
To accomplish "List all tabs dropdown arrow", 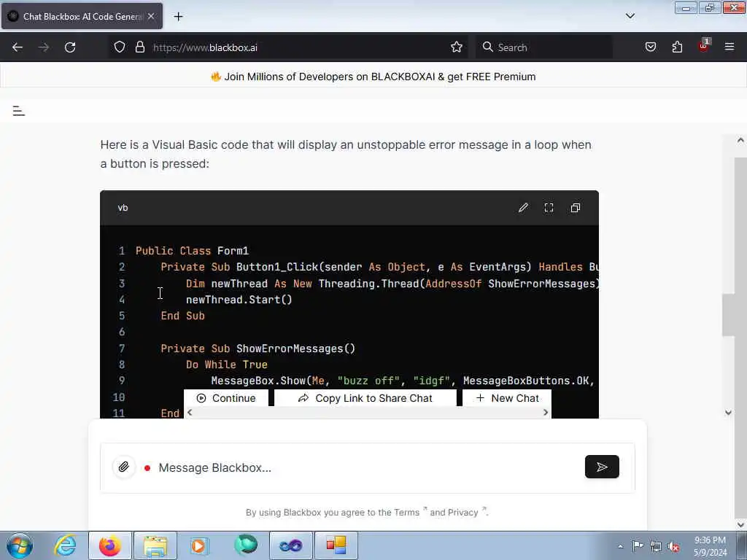I will [x=630, y=16].
